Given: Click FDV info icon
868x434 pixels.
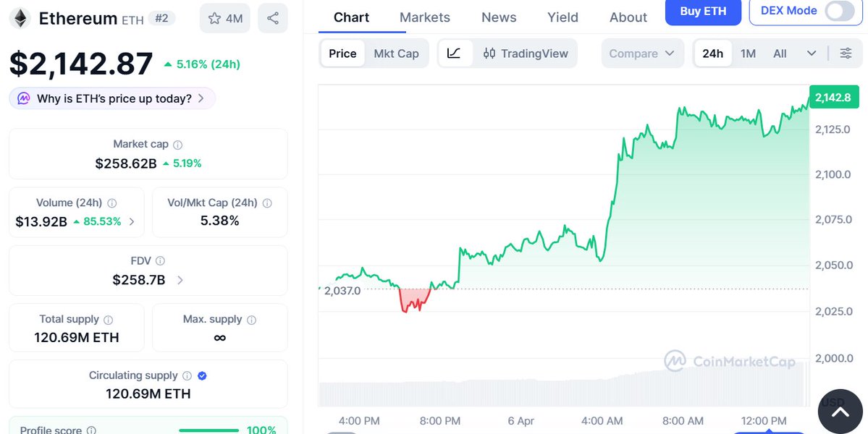Looking at the screenshot, I should pos(161,261).
